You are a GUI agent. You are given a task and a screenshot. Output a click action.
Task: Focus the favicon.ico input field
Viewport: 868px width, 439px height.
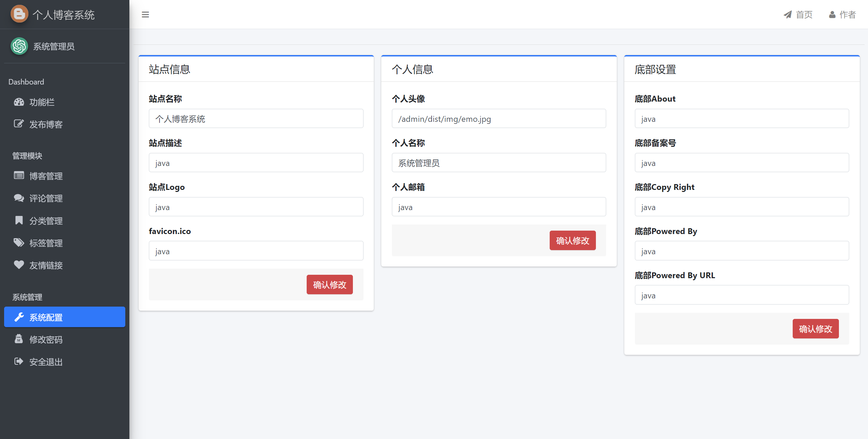256,251
